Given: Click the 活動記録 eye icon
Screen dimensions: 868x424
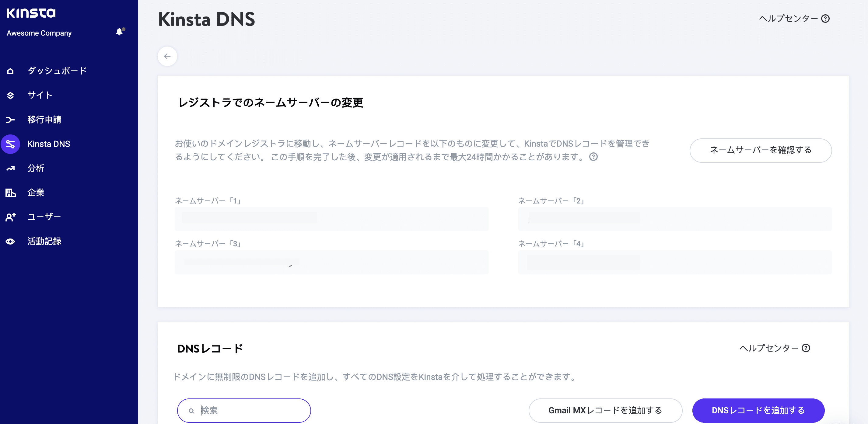Looking at the screenshot, I should 10,242.
